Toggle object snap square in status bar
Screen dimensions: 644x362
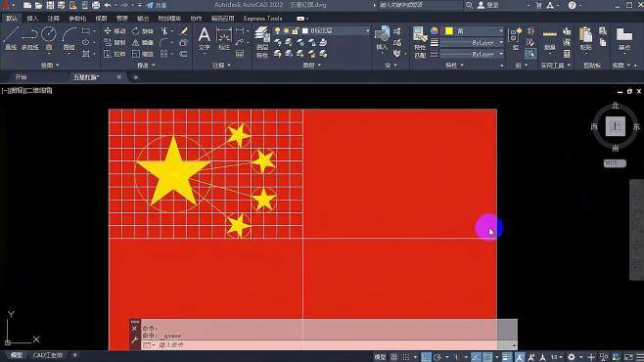pyautogui.click(x=487, y=357)
